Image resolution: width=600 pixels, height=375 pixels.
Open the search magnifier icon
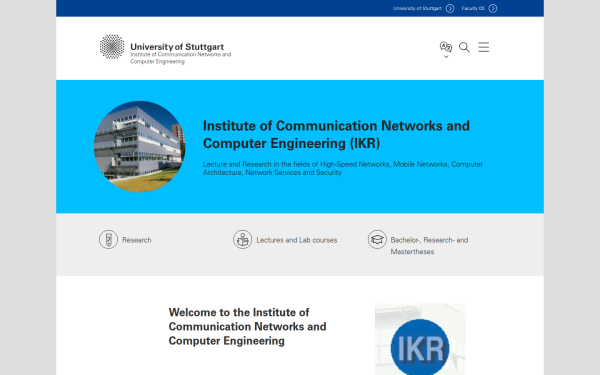[x=464, y=47]
